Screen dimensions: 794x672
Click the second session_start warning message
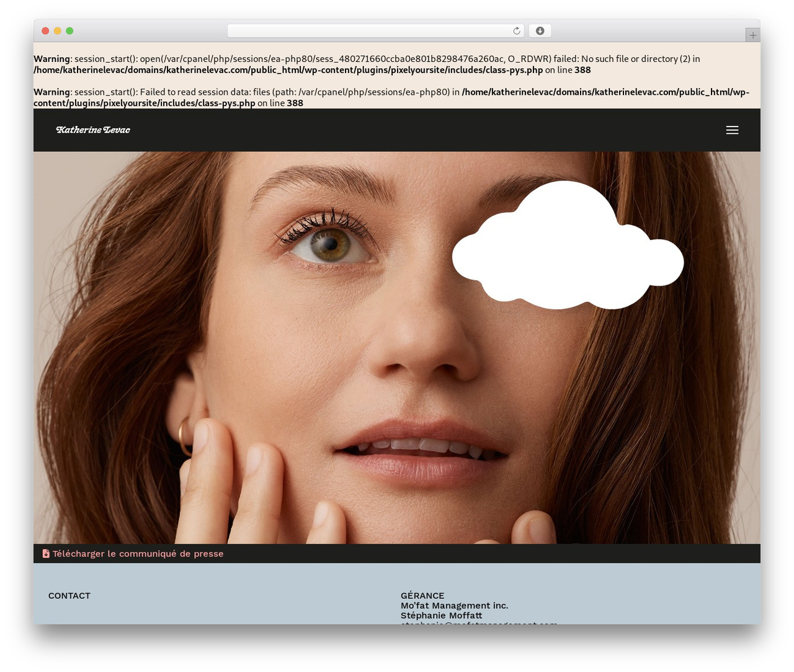pos(391,97)
